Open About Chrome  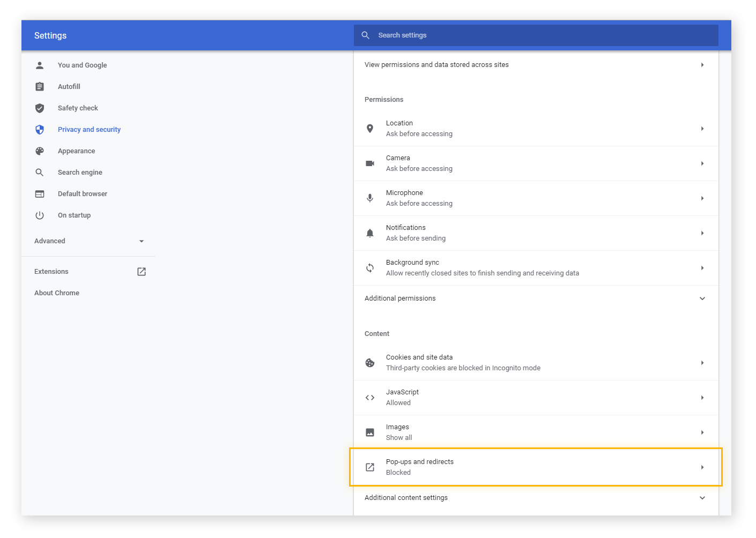pos(56,293)
